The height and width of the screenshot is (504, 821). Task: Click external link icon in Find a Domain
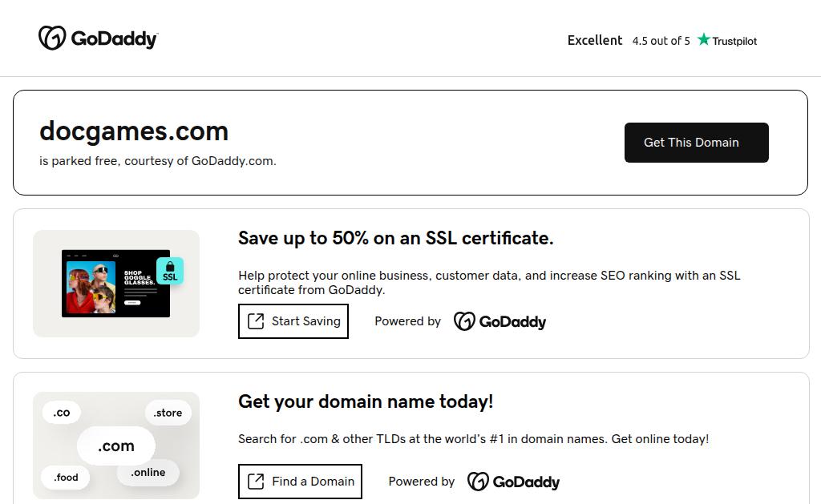pyautogui.click(x=256, y=482)
